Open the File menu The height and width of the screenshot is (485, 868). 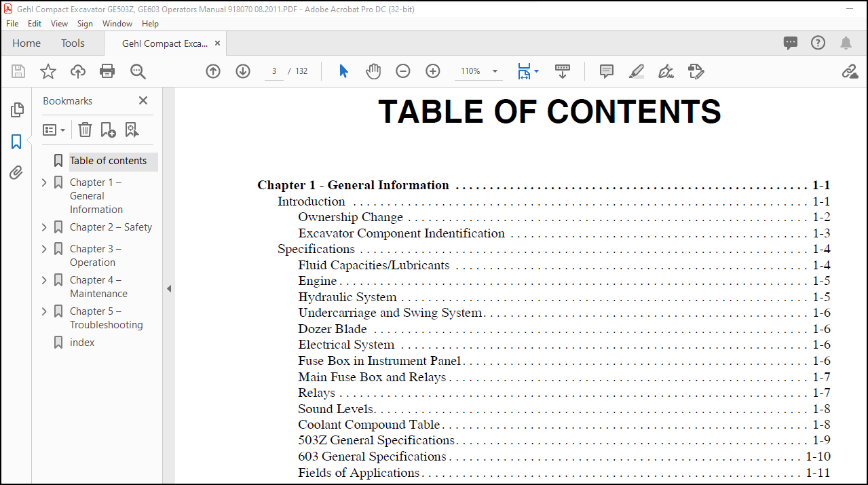12,23
